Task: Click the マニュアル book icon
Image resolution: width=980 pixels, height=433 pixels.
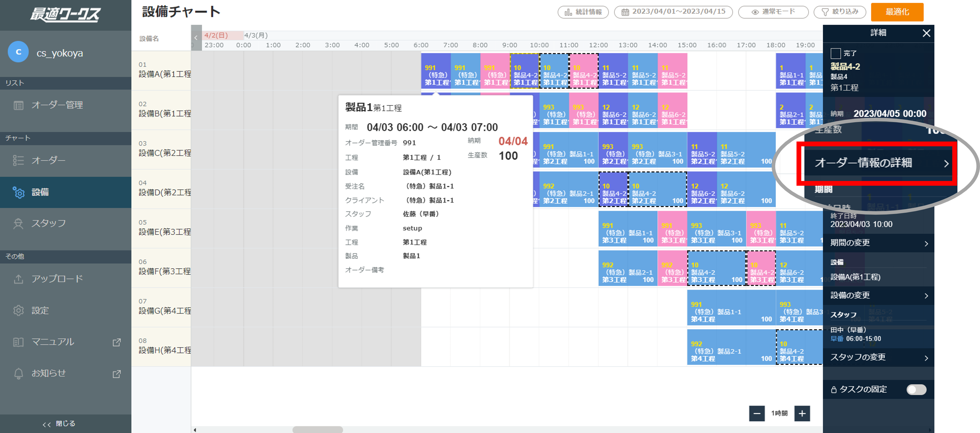Action: click(x=18, y=342)
